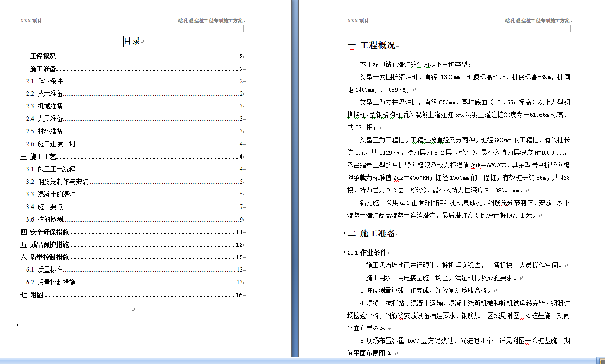Go to 2.2 技术准备 contents entry
Viewport: 605px width, 364px height.
pyautogui.click(x=50, y=94)
